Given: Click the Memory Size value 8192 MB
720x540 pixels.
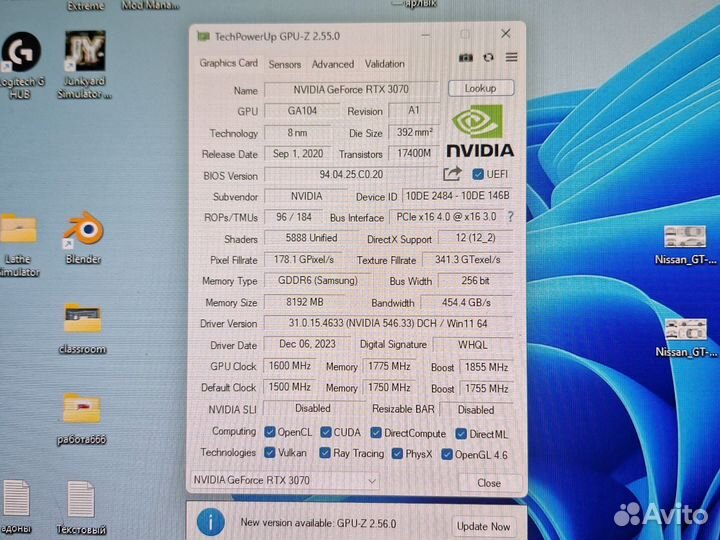Looking at the screenshot, I should (x=304, y=302).
